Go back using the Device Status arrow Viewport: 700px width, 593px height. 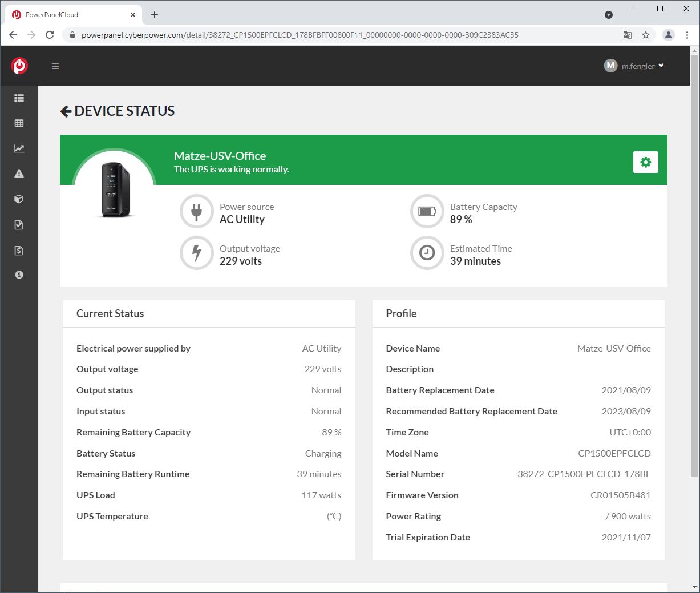coord(66,111)
